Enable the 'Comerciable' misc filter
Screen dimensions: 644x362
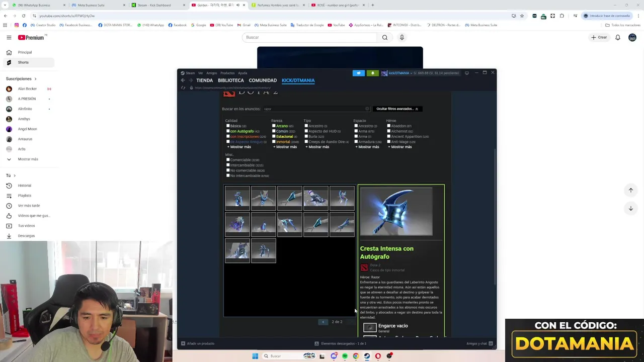(x=228, y=160)
